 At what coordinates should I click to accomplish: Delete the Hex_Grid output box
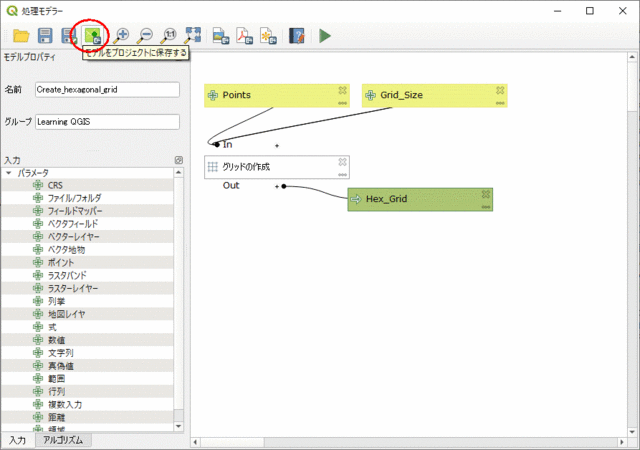[486, 194]
